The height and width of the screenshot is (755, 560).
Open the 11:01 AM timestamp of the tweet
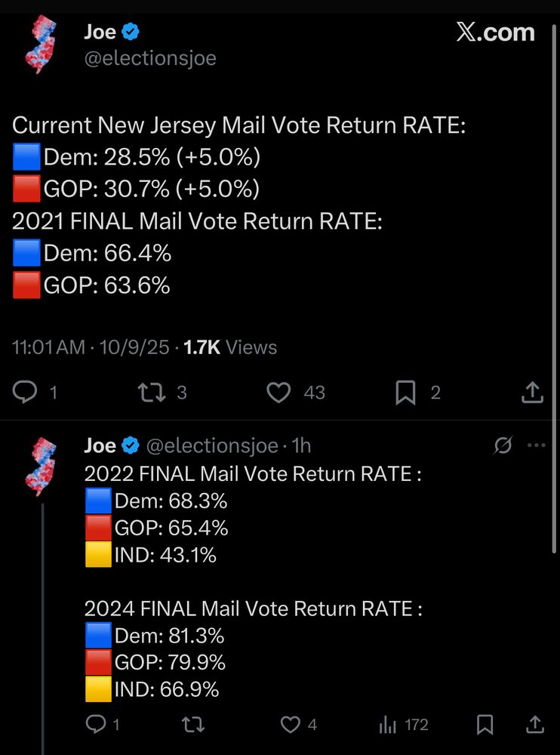[x=48, y=347]
